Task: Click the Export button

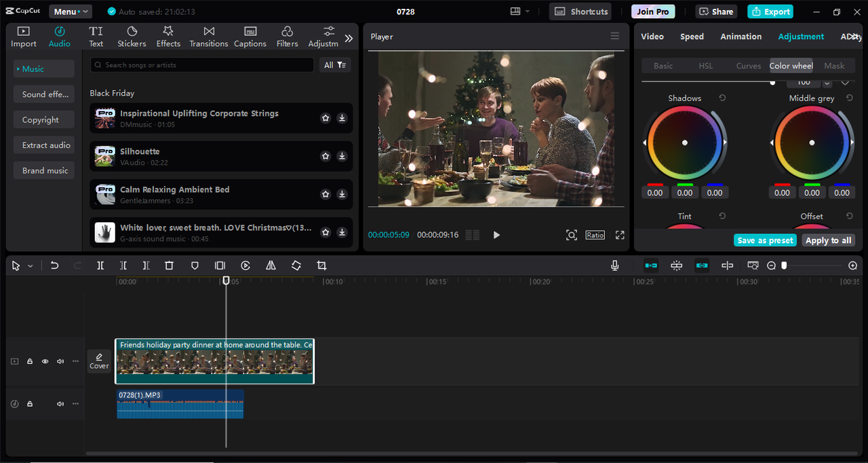Action: [770, 12]
